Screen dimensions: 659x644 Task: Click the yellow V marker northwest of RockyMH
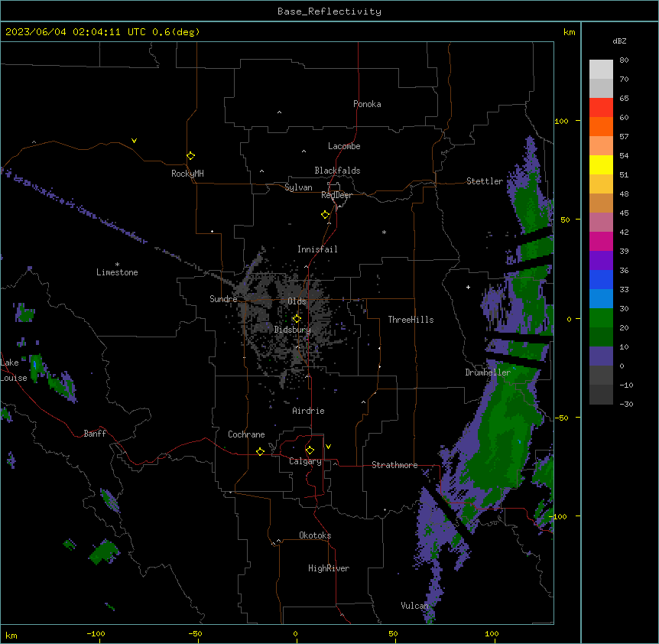pyautogui.click(x=134, y=141)
